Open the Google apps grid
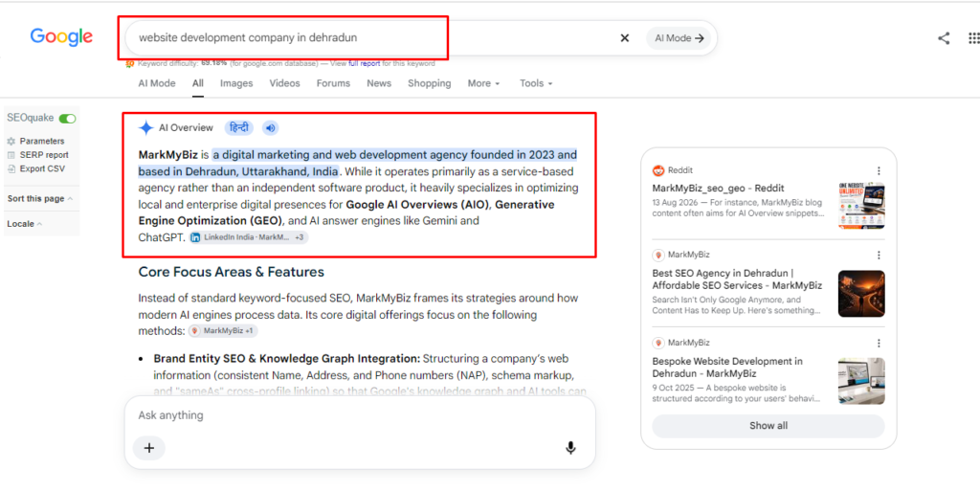 [973, 38]
